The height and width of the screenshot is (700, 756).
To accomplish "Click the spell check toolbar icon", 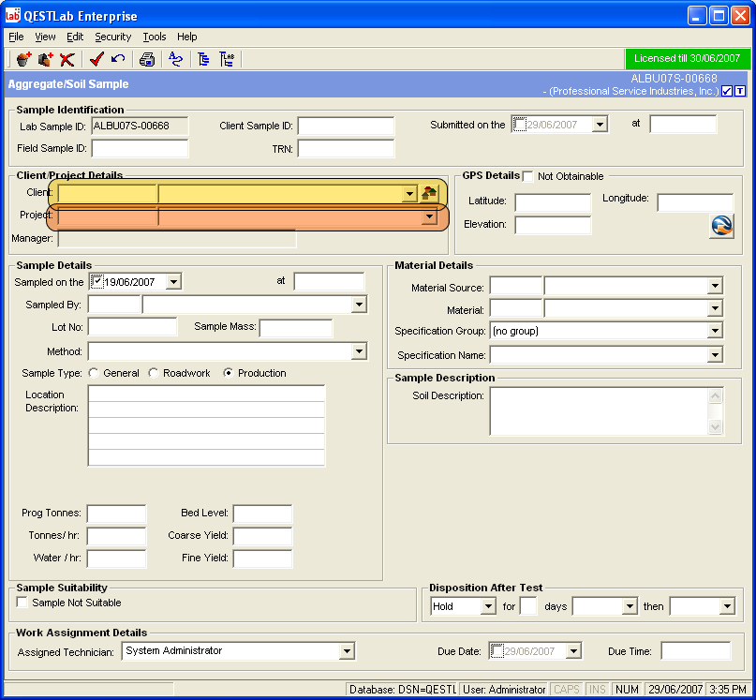I will pos(175,60).
